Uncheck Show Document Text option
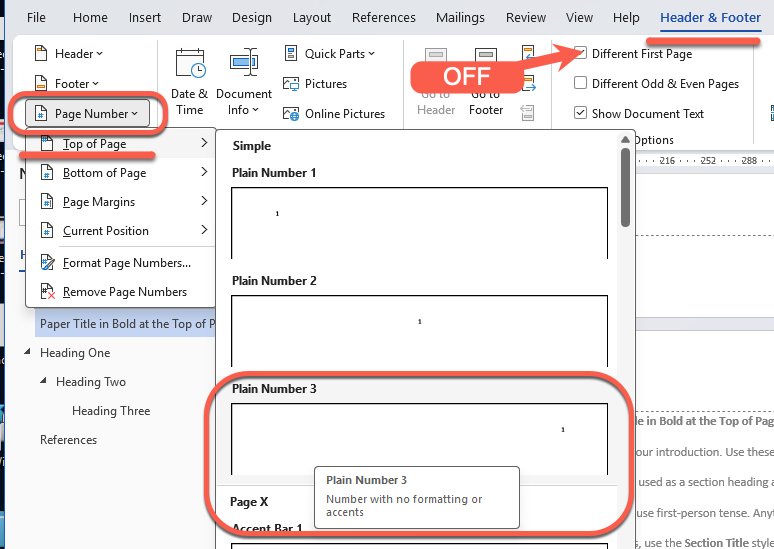 coord(581,114)
